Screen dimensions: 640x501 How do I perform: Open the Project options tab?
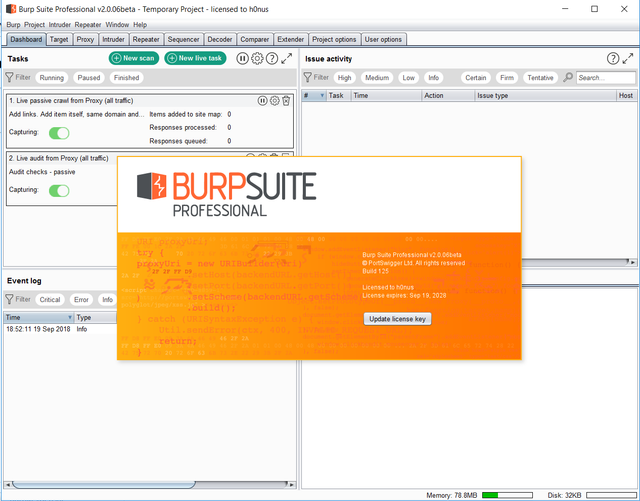click(334, 39)
